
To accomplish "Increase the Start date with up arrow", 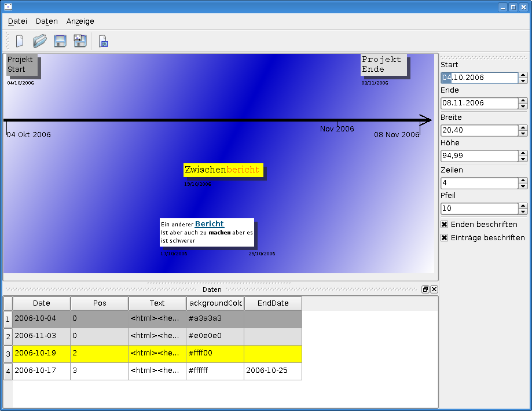I will (x=523, y=75).
